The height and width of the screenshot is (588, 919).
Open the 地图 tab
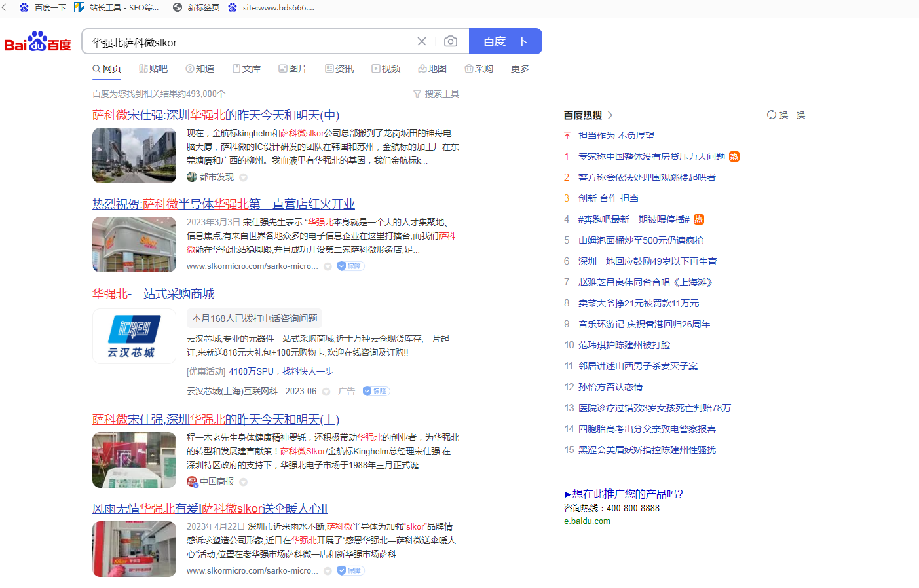[x=432, y=69]
